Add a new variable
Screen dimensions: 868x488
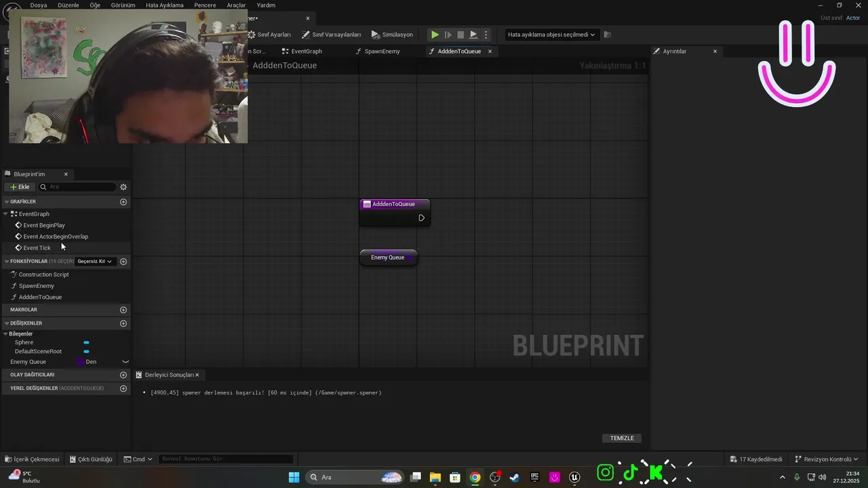point(123,323)
